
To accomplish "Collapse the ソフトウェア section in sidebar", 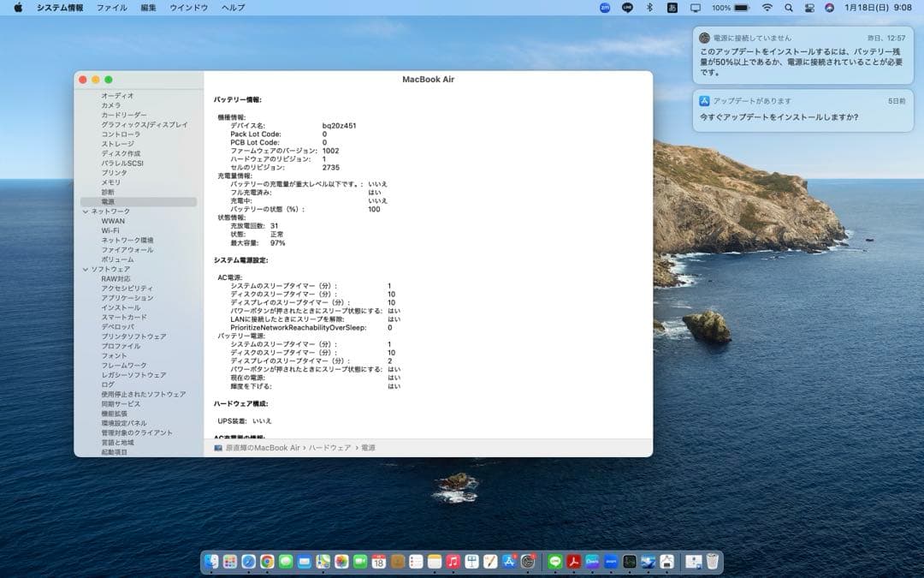I will point(86,269).
